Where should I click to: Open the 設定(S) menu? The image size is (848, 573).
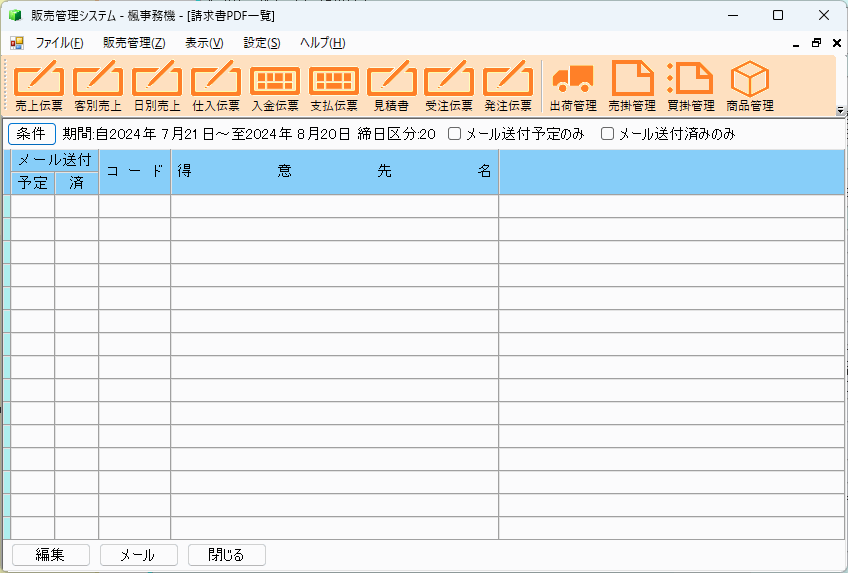point(262,43)
